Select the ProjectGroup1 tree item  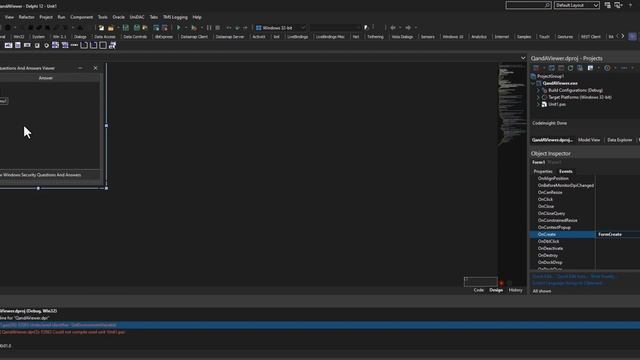click(550, 76)
